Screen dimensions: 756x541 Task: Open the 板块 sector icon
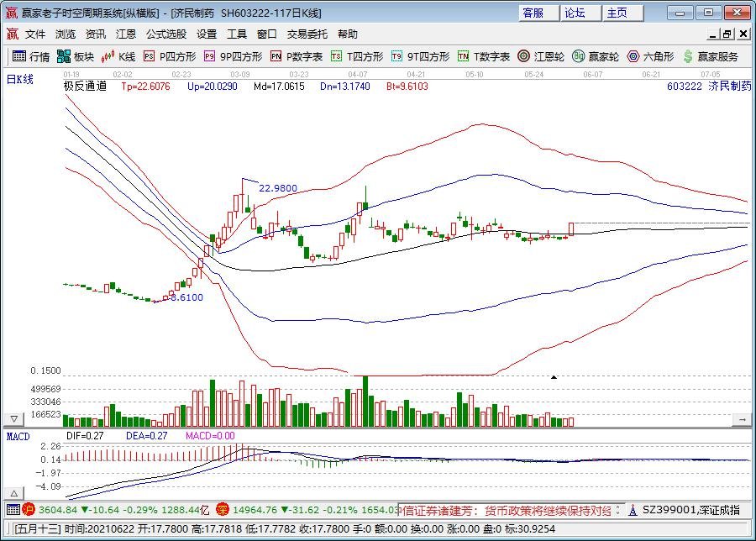pyautogui.click(x=64, y=56)
